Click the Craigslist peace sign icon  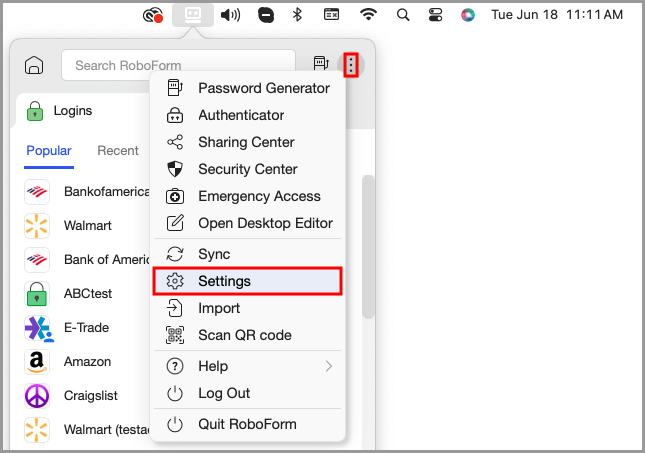37,396
